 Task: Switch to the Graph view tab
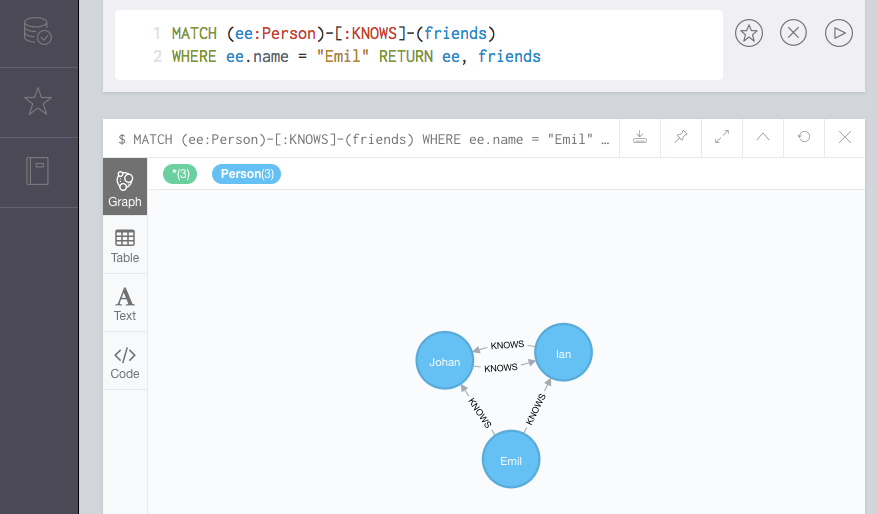(125, 188)
